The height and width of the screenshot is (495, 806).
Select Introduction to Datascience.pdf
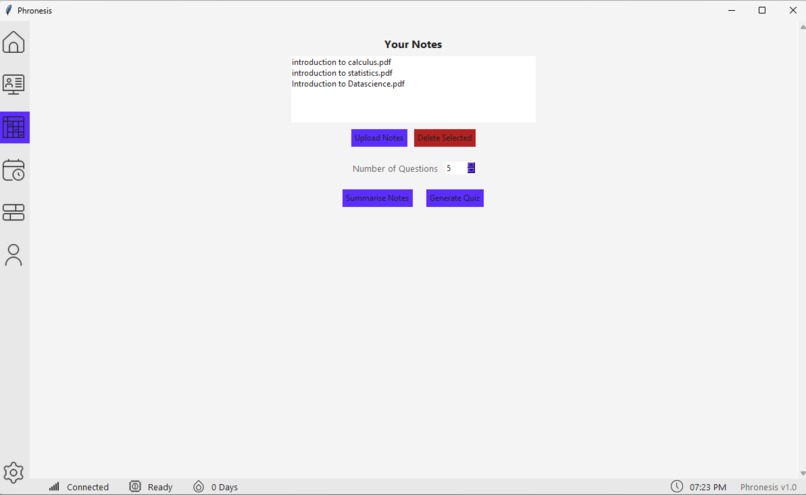coord(348,84)
